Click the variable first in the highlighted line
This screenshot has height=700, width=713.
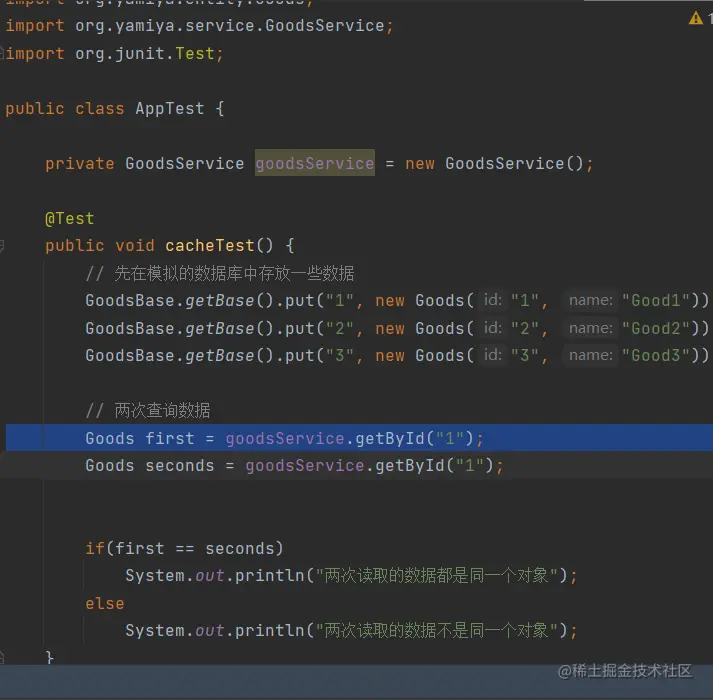[170, 438]
